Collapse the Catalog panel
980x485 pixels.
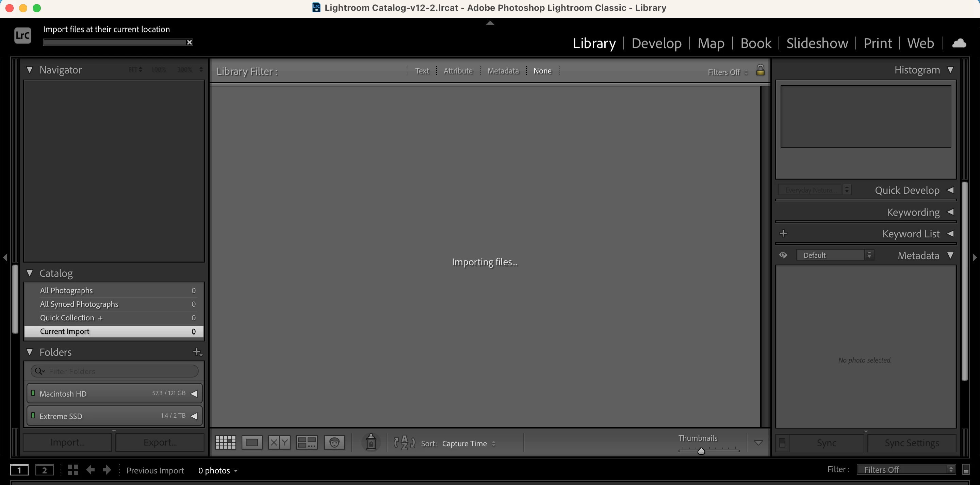(x=30, y=273)
